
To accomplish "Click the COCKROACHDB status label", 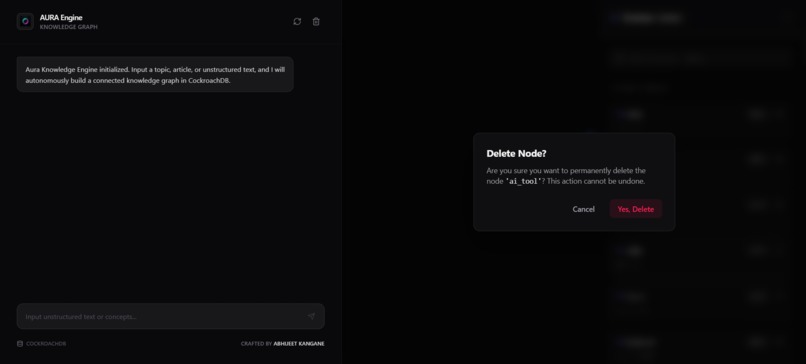I will [46, 343].
